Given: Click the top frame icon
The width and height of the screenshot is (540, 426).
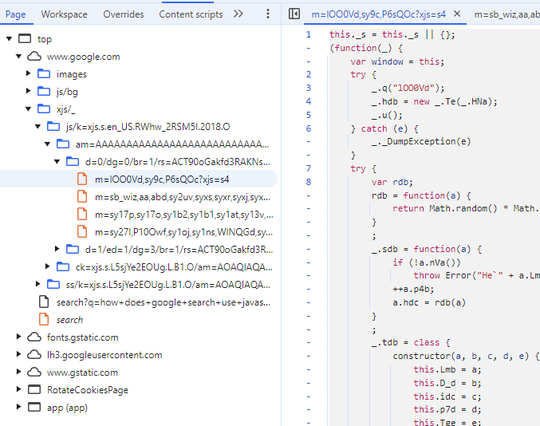Looking at the screenshot, I should [x=24, y=39].
